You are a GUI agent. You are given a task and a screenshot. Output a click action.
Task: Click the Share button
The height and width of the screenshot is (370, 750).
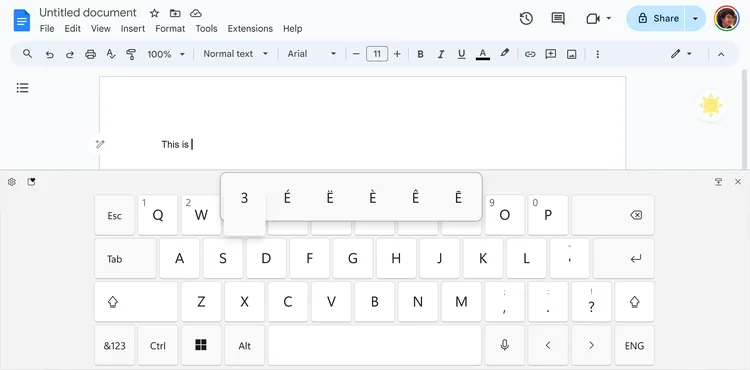(656, 19)
